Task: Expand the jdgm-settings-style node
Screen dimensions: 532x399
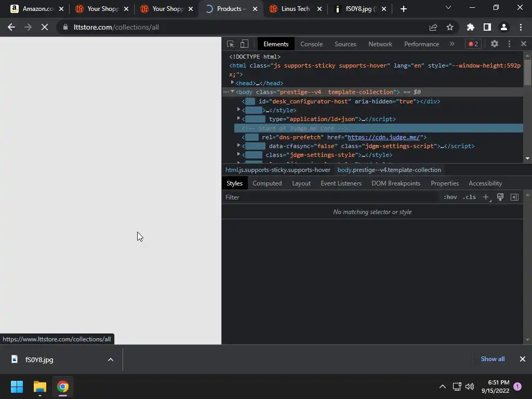Action: (x=238, y=154)
